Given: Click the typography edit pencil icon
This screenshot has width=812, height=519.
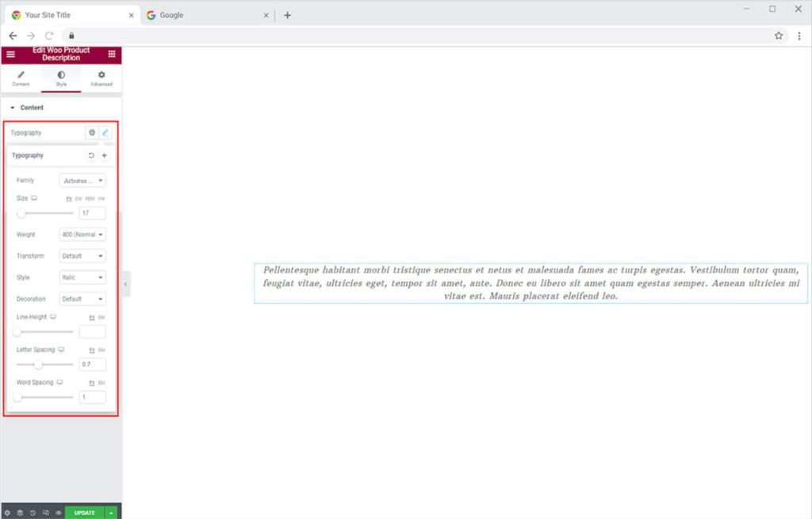Looking at the screenshot, I should pyautogui.click(x=105, y=132).
